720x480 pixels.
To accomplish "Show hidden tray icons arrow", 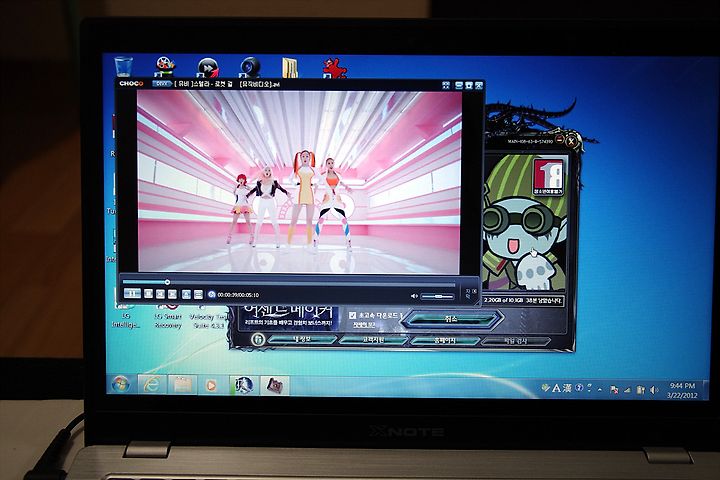I will (601, 390).
